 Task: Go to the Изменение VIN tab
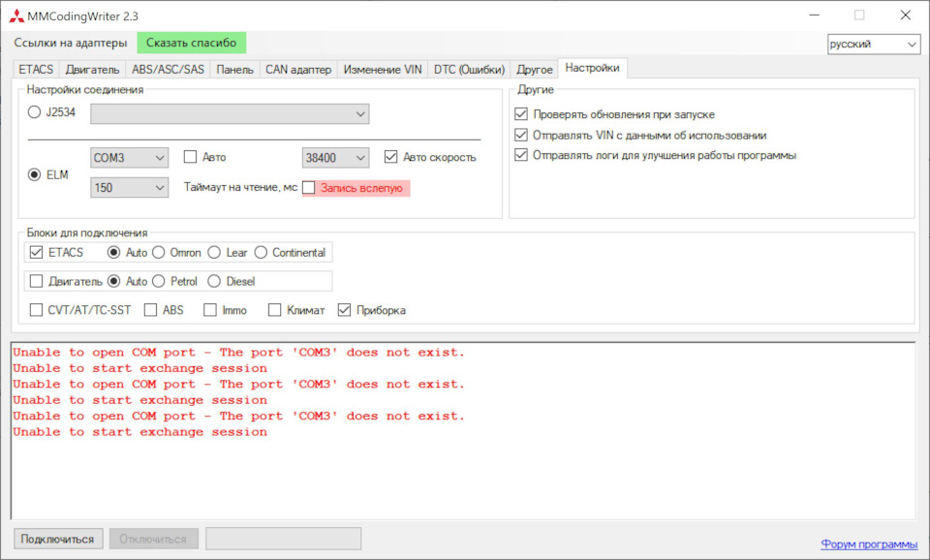tap(383, 70)
